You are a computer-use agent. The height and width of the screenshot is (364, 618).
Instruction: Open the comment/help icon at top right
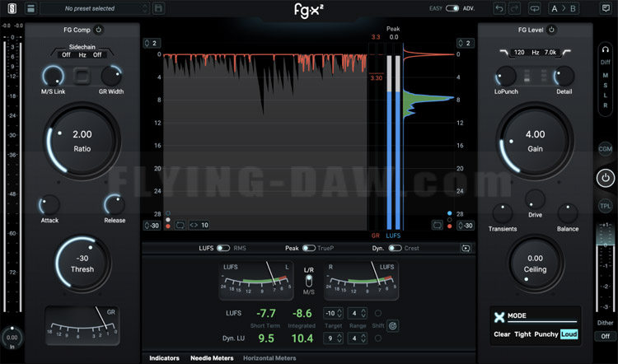coord(606,8)
